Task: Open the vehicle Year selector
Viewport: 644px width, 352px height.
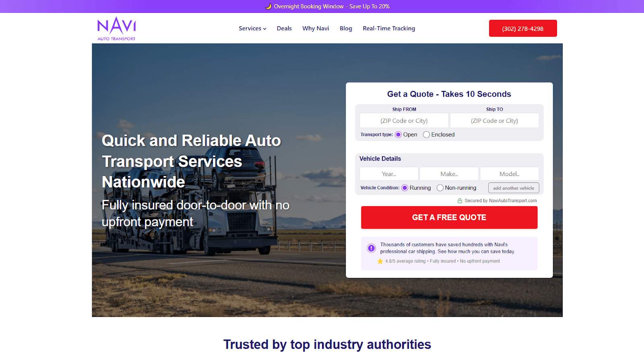Action: pos(389,174)
